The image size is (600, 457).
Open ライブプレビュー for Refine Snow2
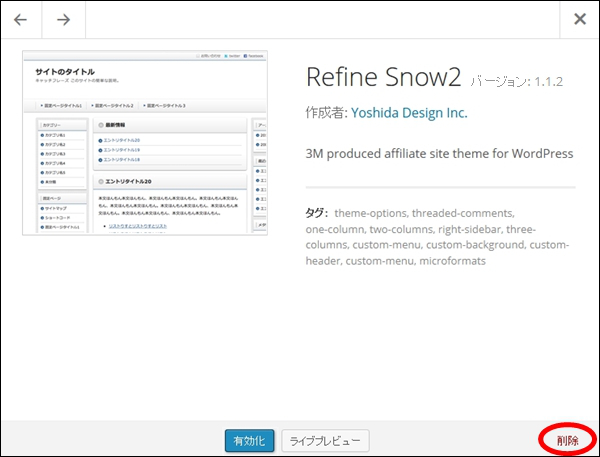[325, 441]
